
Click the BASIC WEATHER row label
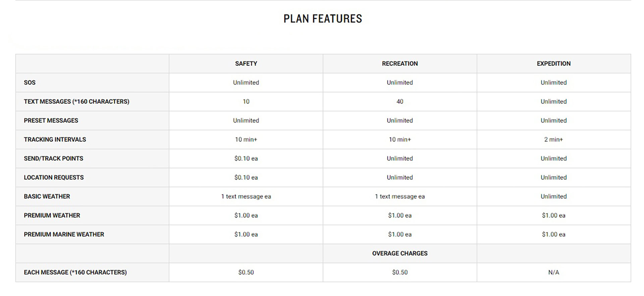pyautogui.click(x=47, y=196)
